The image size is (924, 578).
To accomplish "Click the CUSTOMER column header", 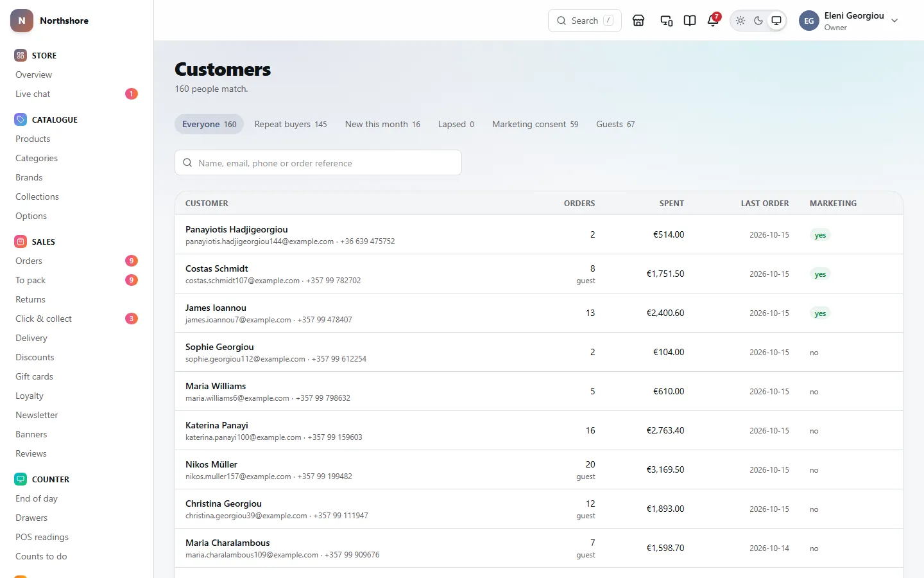I will (207, 203).
